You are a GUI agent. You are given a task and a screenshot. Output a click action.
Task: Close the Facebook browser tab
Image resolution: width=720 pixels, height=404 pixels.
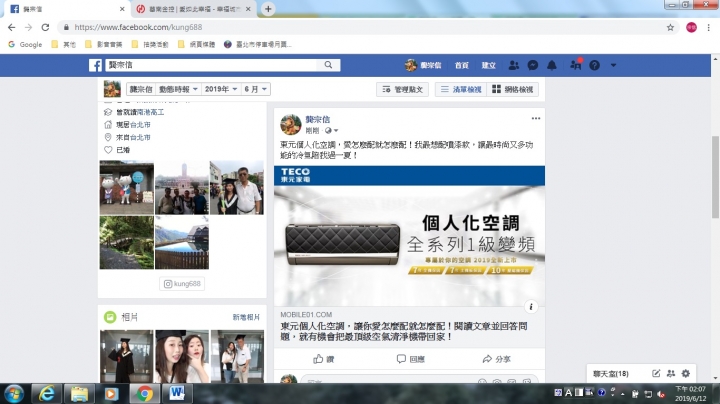tap(122, 9)
